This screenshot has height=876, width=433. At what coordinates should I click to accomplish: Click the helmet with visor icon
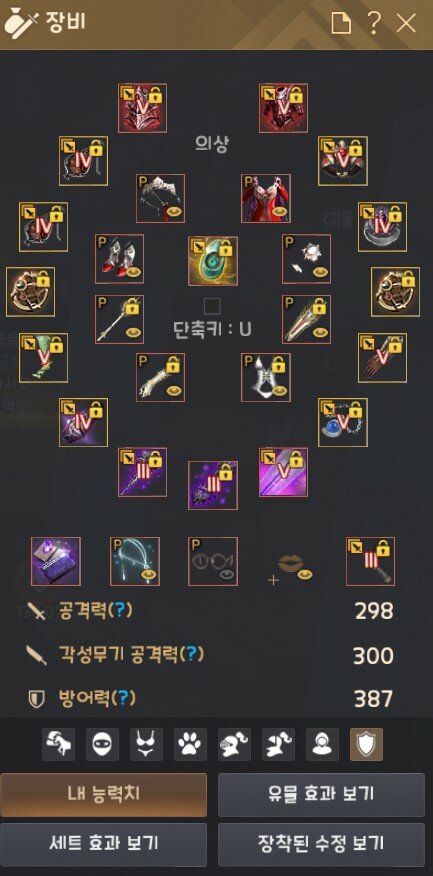tap(234, 744)
